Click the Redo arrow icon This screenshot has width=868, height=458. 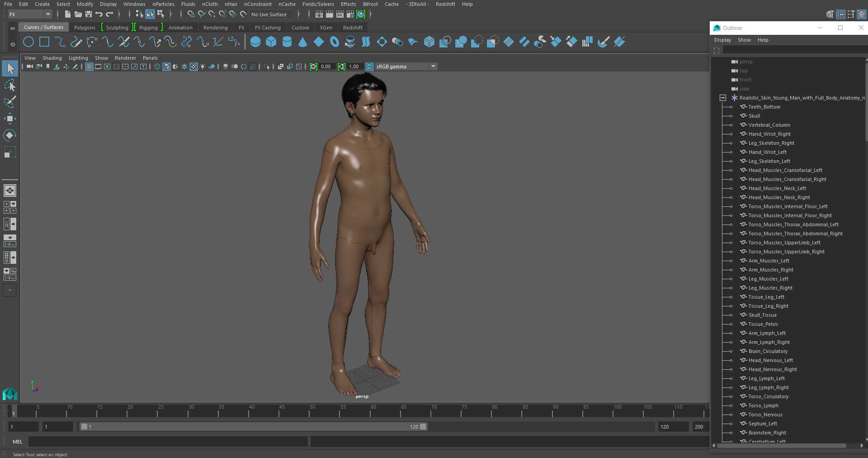(110, 14)
